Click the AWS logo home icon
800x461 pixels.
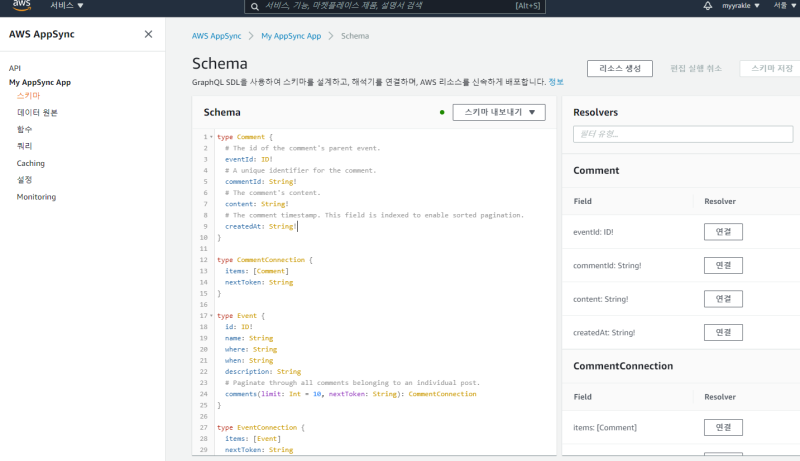(21, 6)
